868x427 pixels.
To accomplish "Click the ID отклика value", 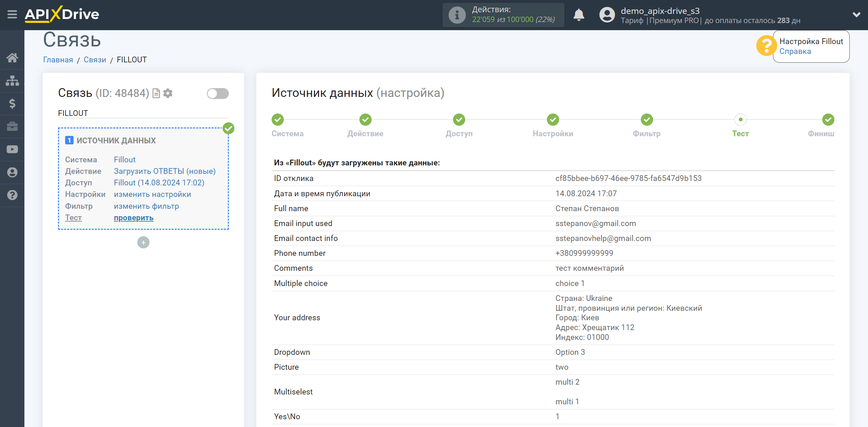I will coord(628,178).
